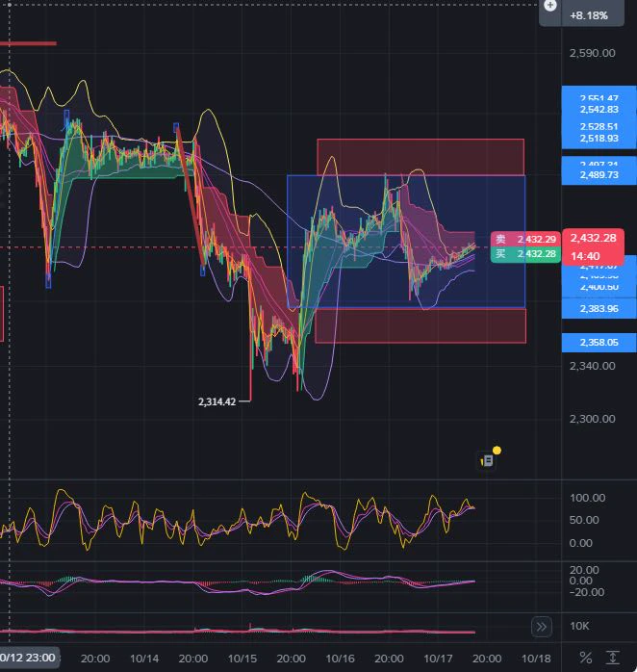Click the crosshair time label 0/12 23:00
The image size is (637, 672).
[x=28, y=658]
